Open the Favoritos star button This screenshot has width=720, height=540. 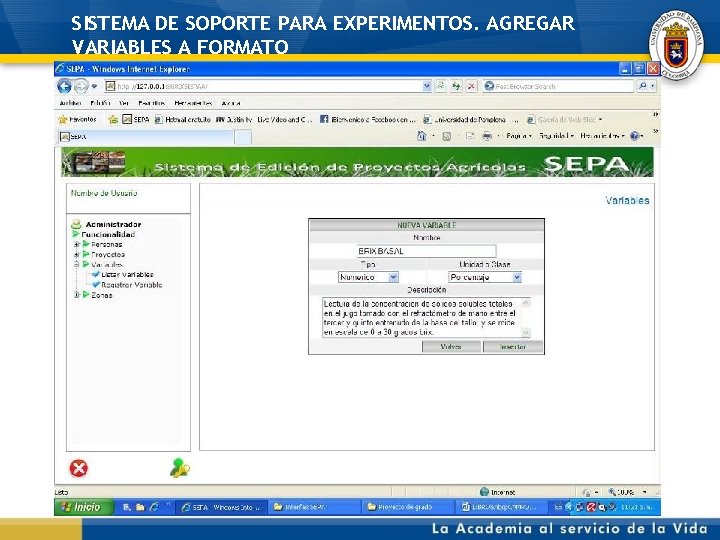(78, 119)
